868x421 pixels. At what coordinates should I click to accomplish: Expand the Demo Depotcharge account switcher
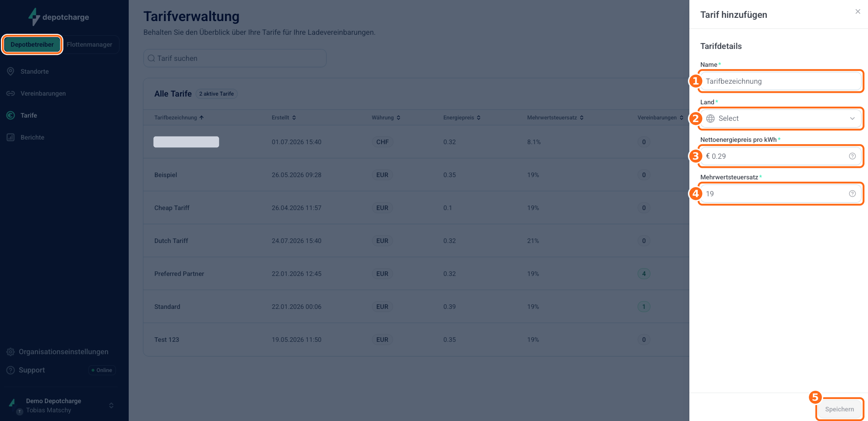coord(111,405)
